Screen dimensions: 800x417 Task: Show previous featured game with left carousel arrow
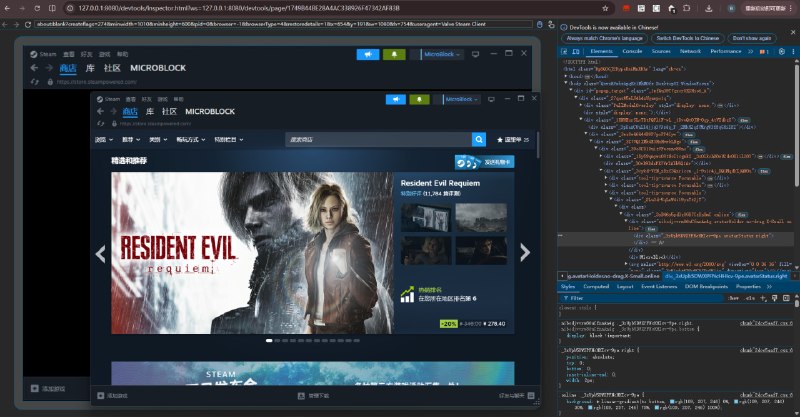(x=101, y=254)
